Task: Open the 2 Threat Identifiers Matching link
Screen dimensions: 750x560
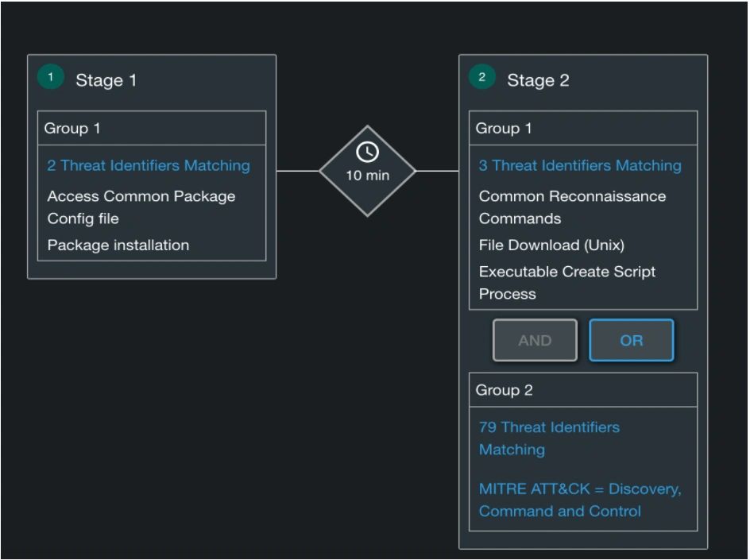Action: [x=149, y=165]
